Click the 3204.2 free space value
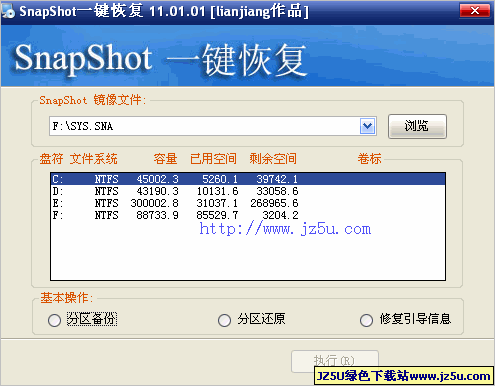The image size is (495, 386). [280, 215]
